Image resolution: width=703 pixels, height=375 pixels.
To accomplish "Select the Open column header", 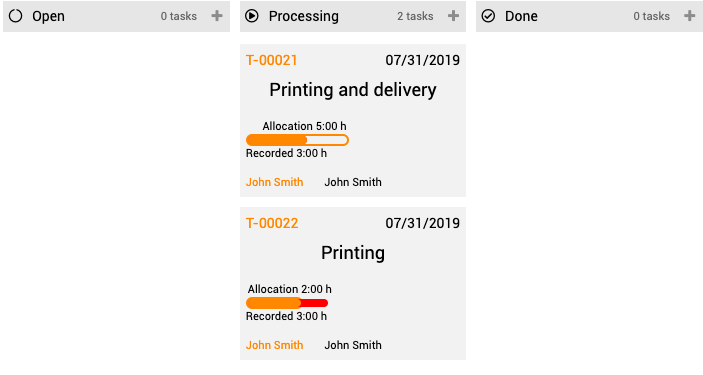I will (x=117, y=16).
